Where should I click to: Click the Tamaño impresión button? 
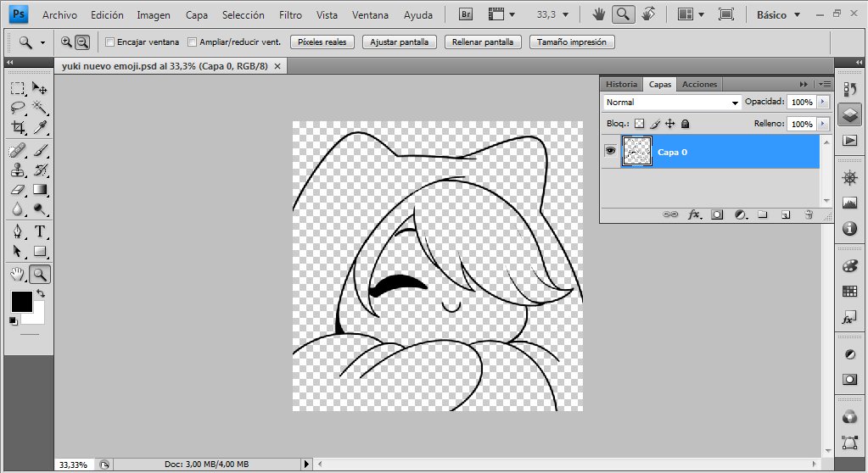572,42
